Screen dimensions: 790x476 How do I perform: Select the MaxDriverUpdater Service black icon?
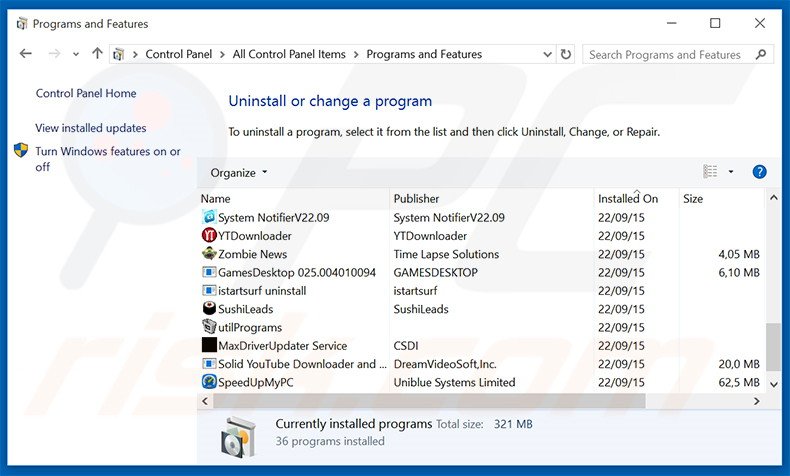click(209, 345)
